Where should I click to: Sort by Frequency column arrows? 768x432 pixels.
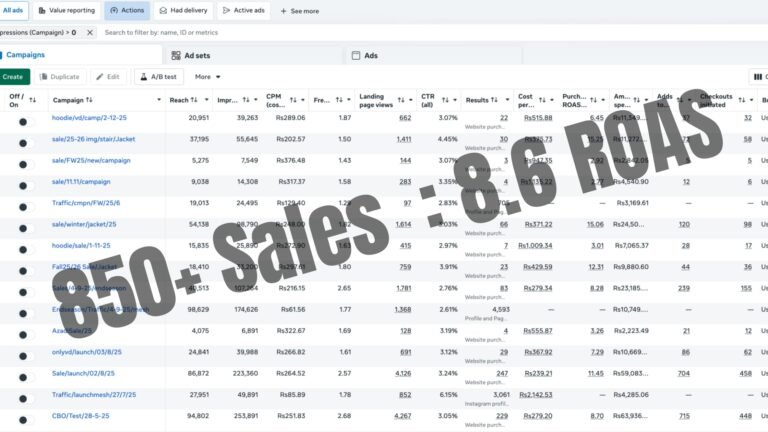tap(339, 100)
